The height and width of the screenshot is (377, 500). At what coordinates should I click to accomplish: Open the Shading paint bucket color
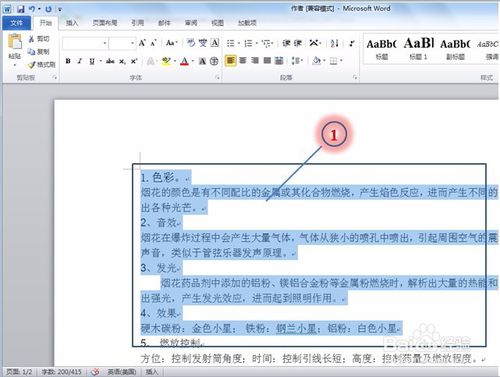316,61
